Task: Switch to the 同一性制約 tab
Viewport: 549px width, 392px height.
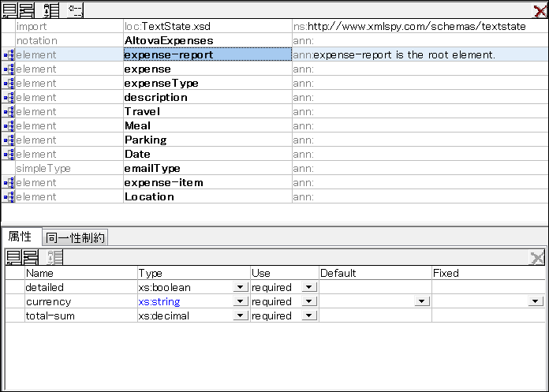Action: coord(75,237)
